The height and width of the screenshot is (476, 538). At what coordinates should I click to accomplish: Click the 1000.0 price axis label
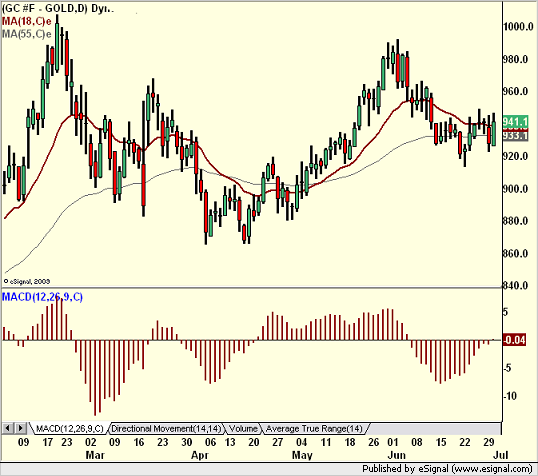[518, 27]
